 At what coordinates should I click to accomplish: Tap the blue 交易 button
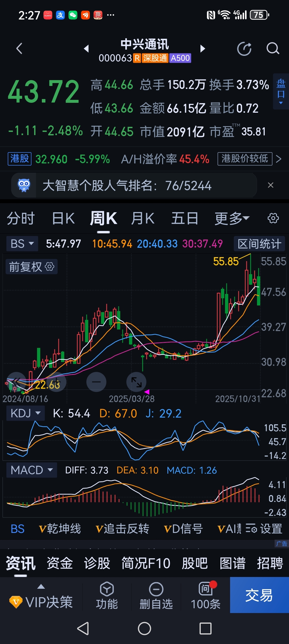point(259,595)
